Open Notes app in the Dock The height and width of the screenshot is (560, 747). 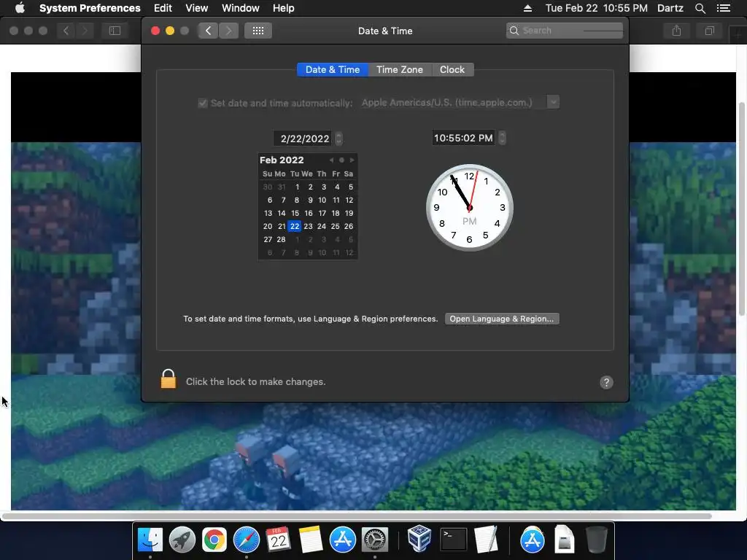(x=311, y=540)
